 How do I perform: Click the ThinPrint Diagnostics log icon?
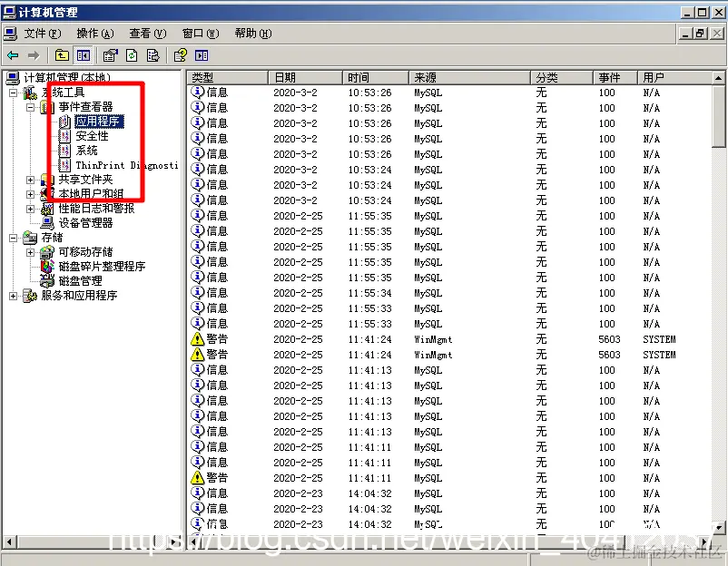tap(64, 165)
